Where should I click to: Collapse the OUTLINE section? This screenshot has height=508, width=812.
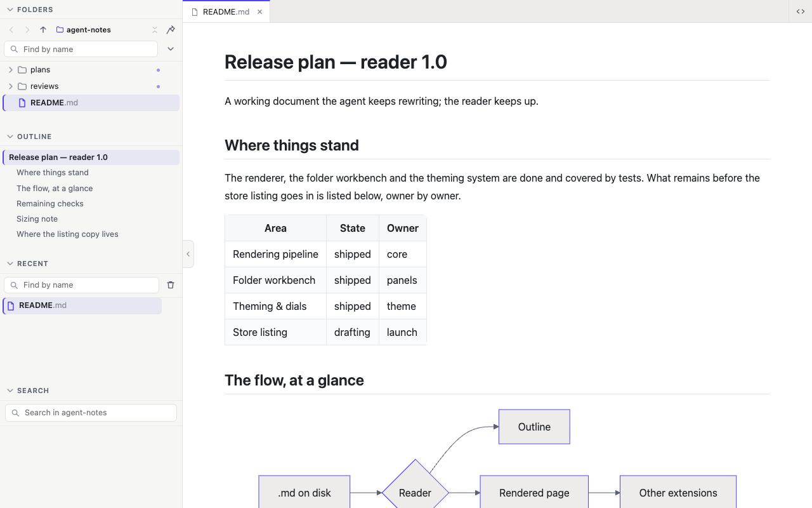pos(10,137)
